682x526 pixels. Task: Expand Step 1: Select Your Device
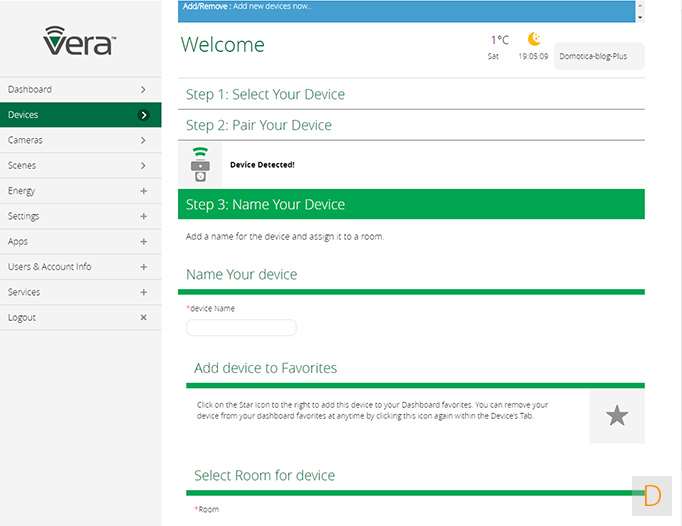click(x=265, y=94)
